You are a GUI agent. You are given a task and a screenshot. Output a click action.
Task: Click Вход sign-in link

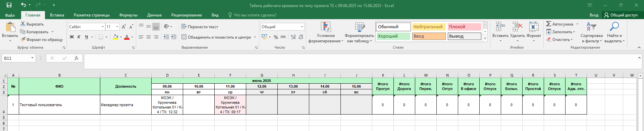(594, 15)
